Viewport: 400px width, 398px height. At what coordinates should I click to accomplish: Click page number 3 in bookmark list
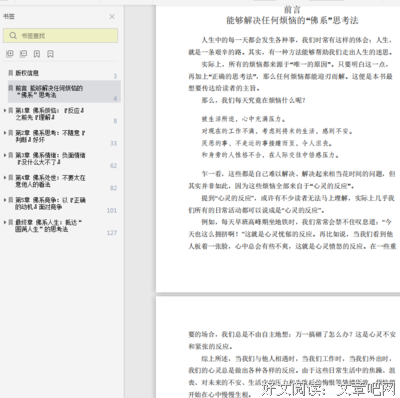(115, 76)
